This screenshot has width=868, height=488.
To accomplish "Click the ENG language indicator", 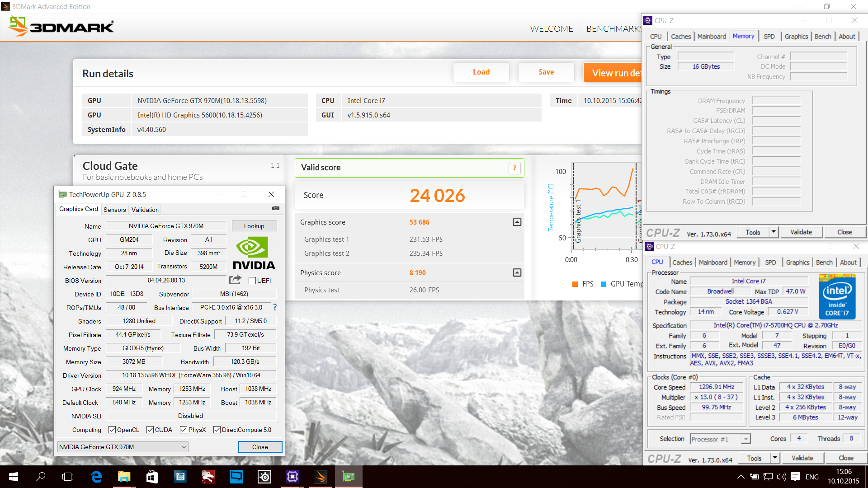I will coord(812,477).
